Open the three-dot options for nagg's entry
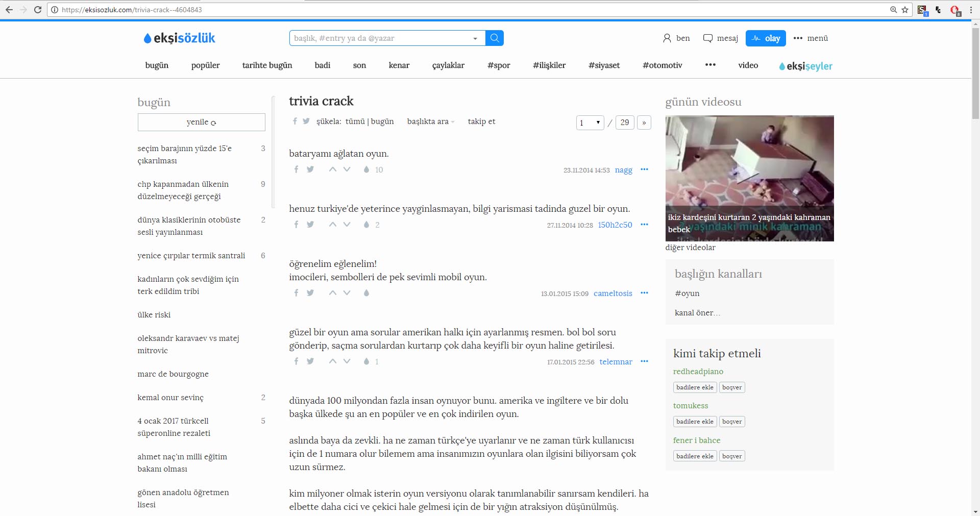980x516 pixels. click(x=644, y=169)
